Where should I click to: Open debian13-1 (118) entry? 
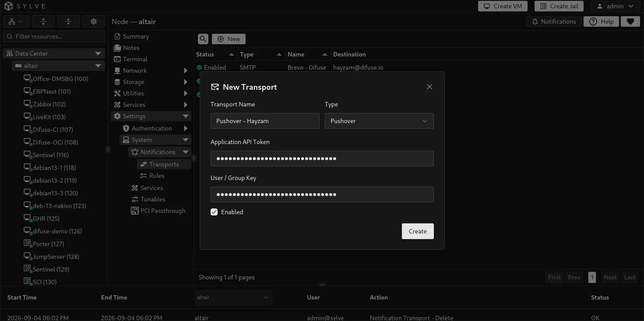pos(54,168)
